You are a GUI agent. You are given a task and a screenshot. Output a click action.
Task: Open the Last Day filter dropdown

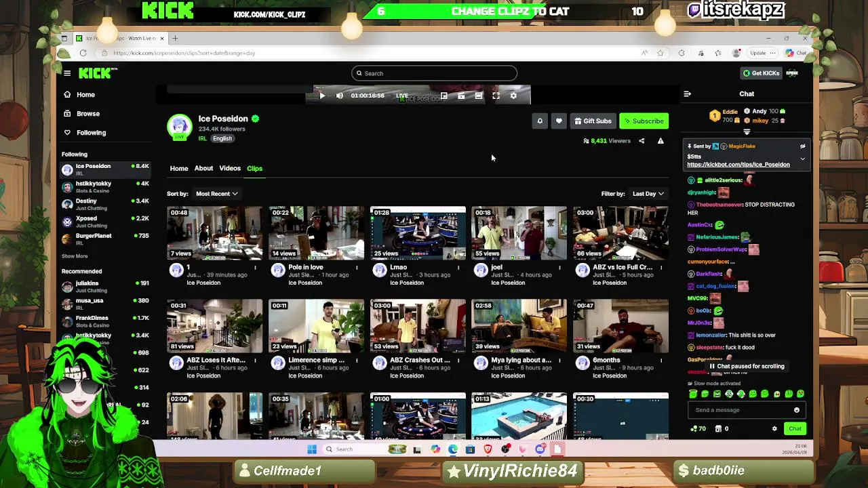tap(648, 194)
